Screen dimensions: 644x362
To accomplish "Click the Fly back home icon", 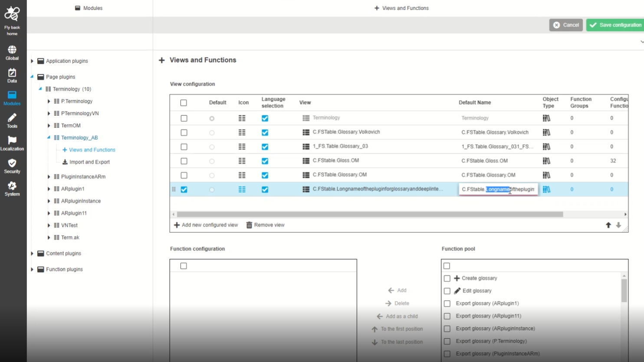I will pyautogui.click(x=12, y=14).
